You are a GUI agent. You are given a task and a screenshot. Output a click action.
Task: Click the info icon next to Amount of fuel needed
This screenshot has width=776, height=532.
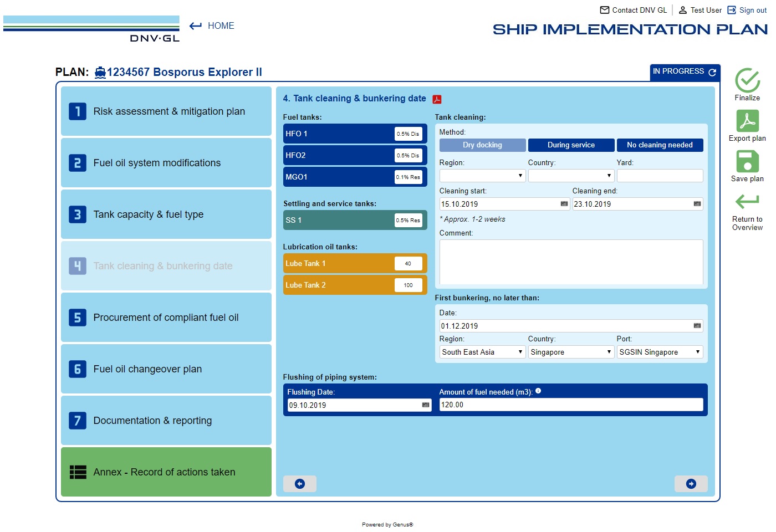click(x=539, y=390)
